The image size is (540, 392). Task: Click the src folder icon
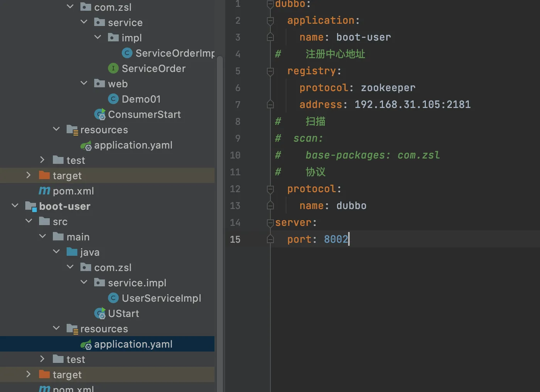pyautogui.click(x=44, y=221)
